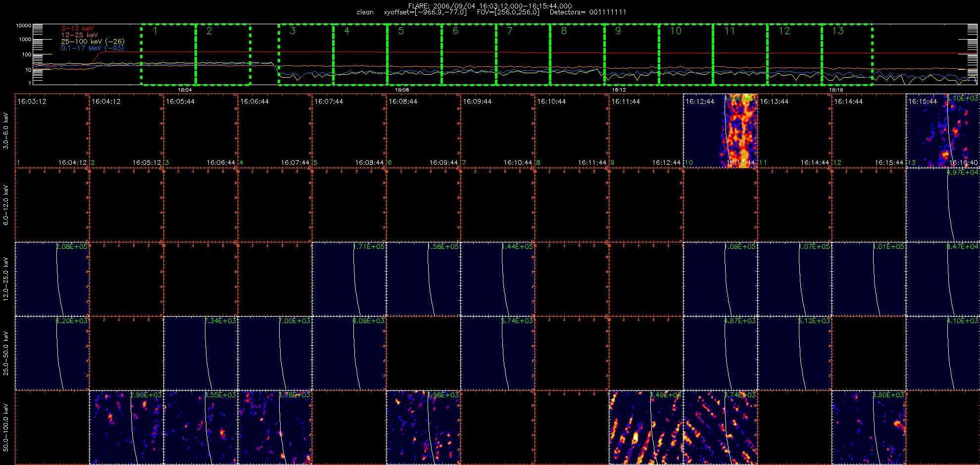
Task: Click the FLARE 2006/09/04 title text
Action: tap(490, 6)
